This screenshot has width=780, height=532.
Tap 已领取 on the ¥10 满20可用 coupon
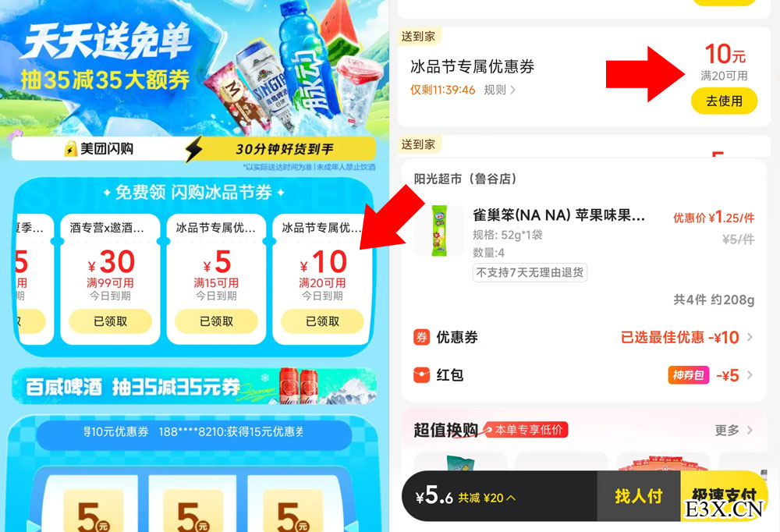(x=322, y=321)
